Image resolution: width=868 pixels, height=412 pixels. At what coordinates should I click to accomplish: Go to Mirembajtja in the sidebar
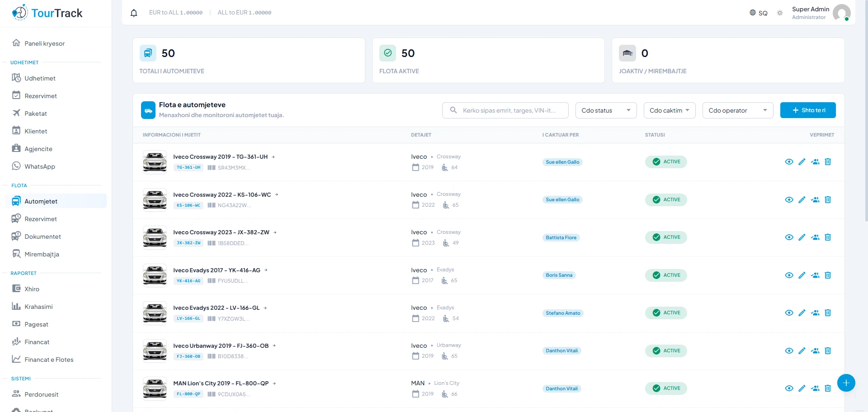(x=42, y=254)
